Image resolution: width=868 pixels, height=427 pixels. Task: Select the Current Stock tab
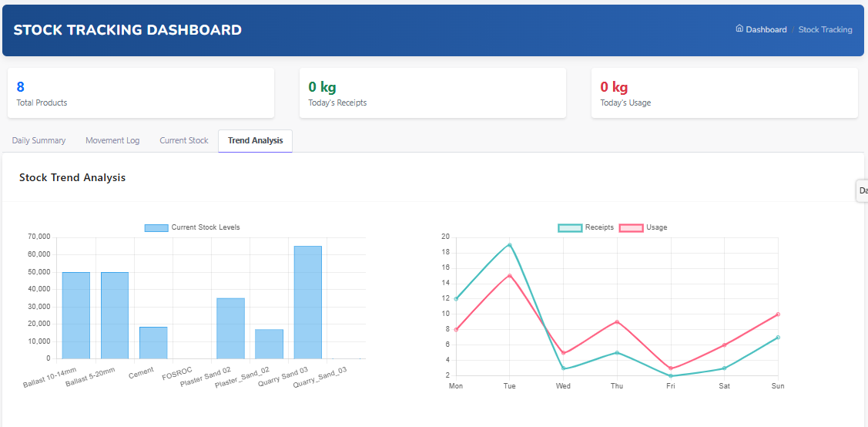point(183,141)
